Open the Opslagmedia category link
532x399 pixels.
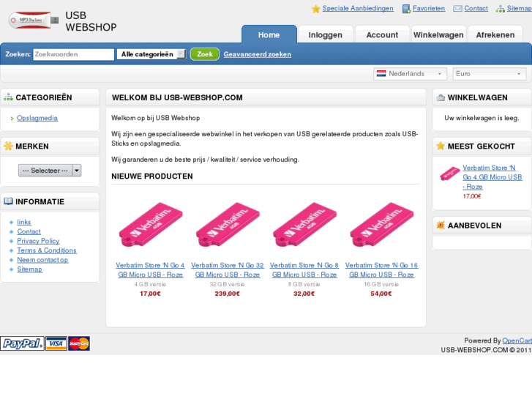point(37,118)
